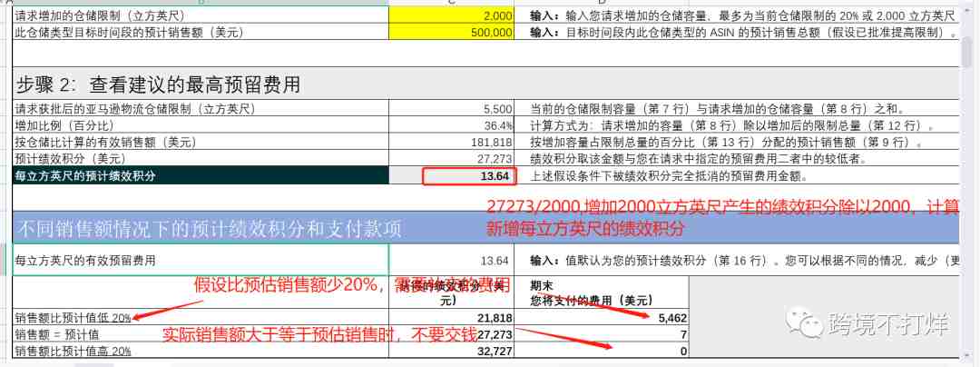This screenshot has height=367, width=980.
Task: Select the dark row label 每立方英尺的预计绩效积分
Action: click(x=201, y=175)
